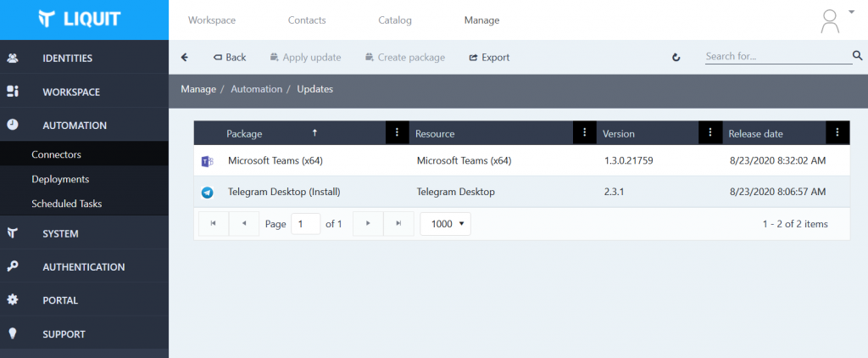Viewport: 868px width, 358px height.
Task: Click the Apply update button
Action: (x=305, y=57)
